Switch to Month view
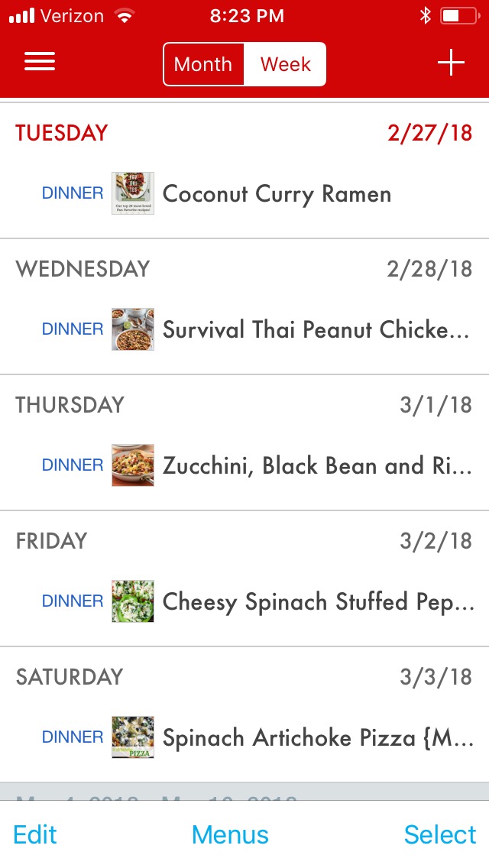The width and height of the screenshot is (489, 868). [x=203, y=64]
